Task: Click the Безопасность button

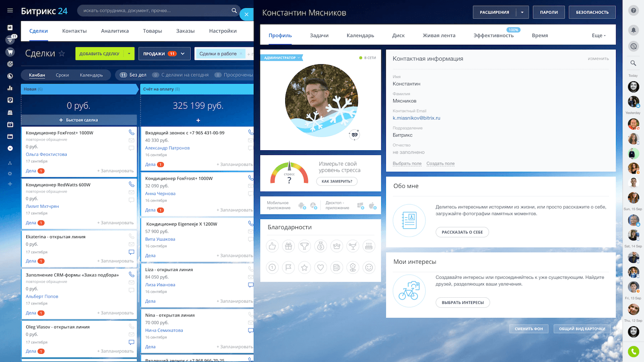Action: [592, 12]
